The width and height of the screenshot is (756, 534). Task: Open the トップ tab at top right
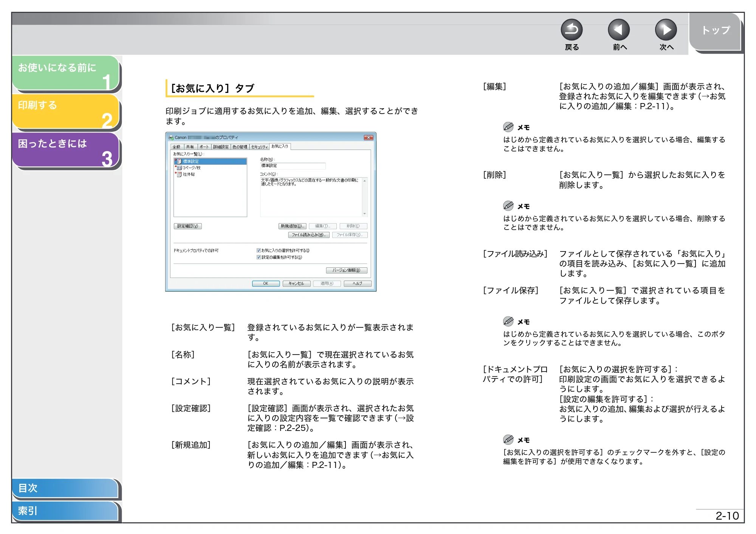click(716, 31)
